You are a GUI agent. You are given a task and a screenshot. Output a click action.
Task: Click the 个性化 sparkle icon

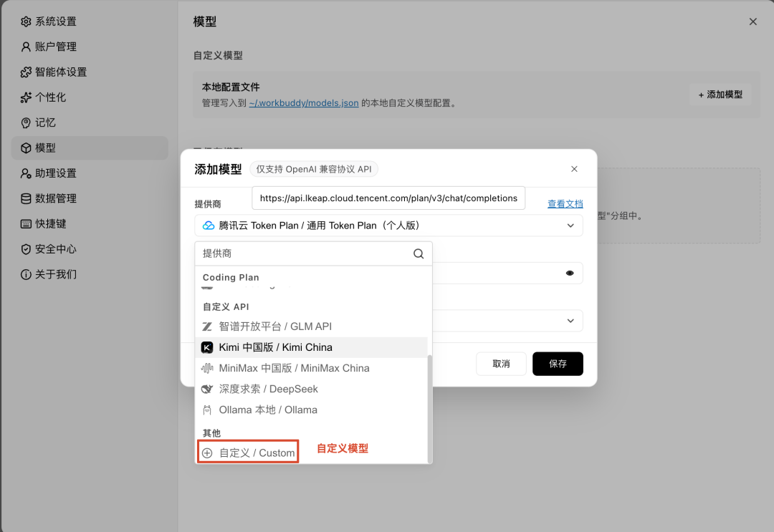[x=26, y=97]
